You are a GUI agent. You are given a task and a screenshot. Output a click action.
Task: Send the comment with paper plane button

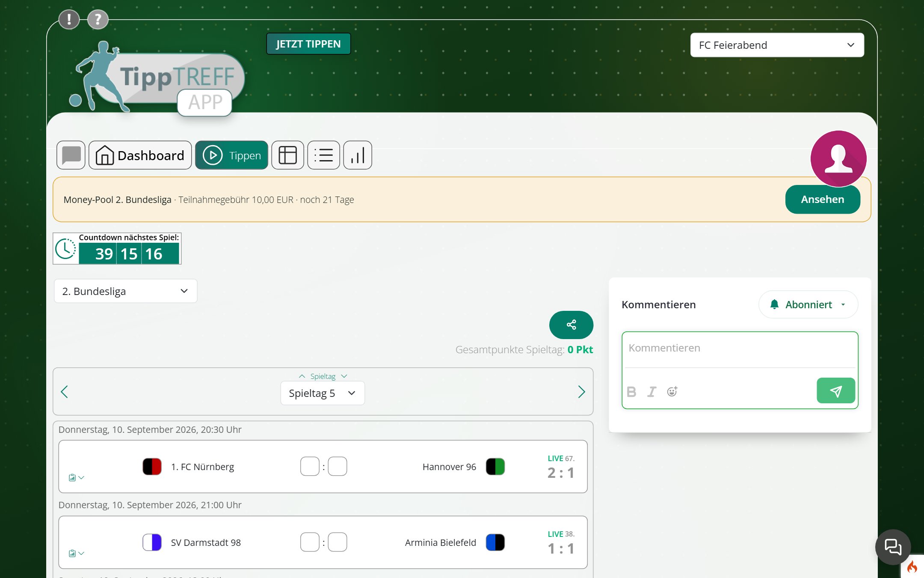836,390
